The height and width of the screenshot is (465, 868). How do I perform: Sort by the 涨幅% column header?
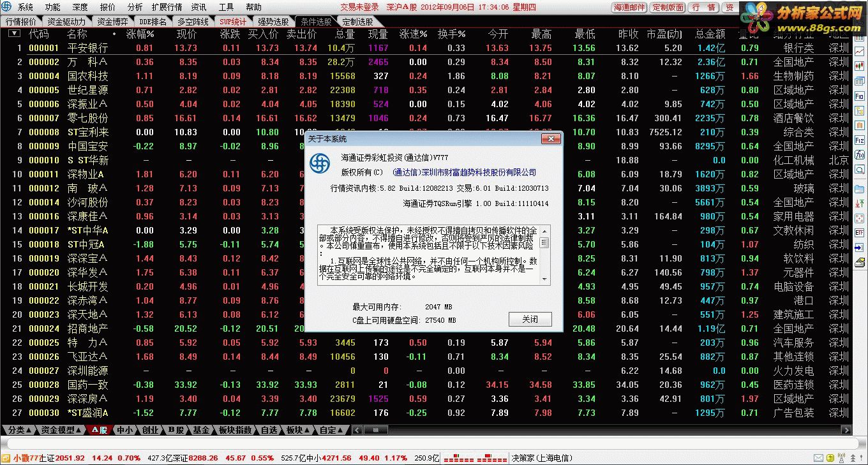pyautogui.click(x=140, y=33)
